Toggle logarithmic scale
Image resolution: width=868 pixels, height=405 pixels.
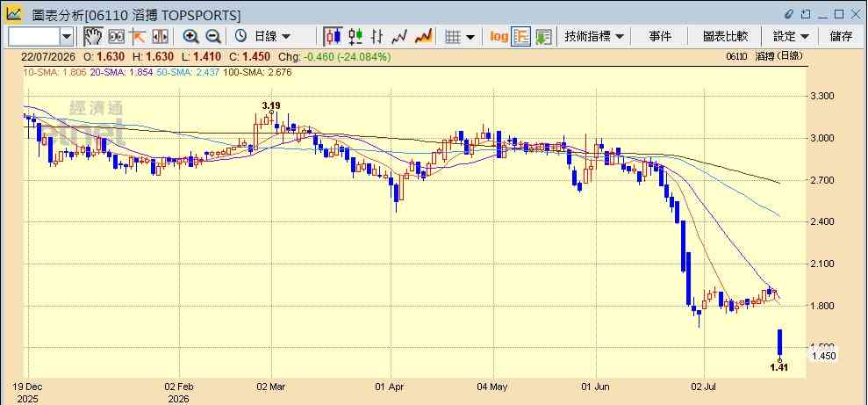point(499,37)
